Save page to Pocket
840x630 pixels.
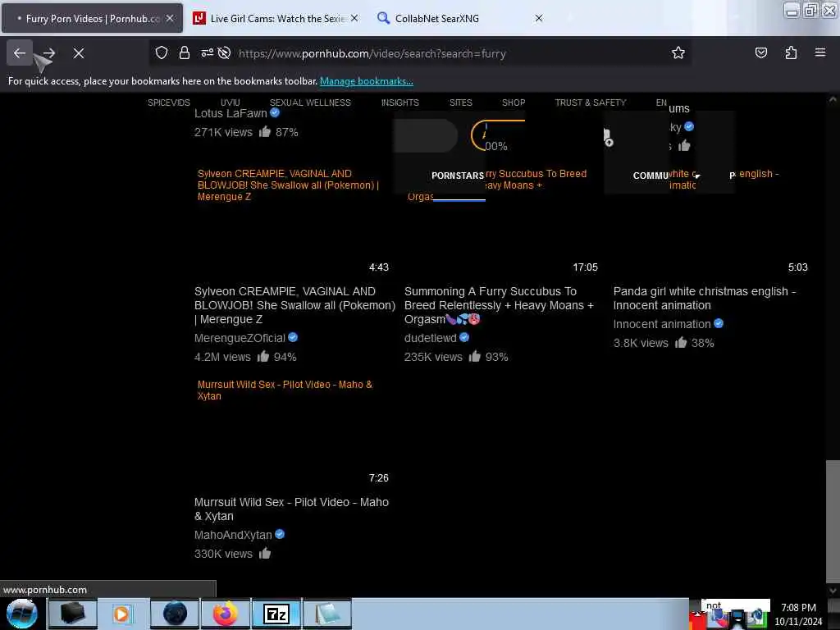click(x=760, y=52)
